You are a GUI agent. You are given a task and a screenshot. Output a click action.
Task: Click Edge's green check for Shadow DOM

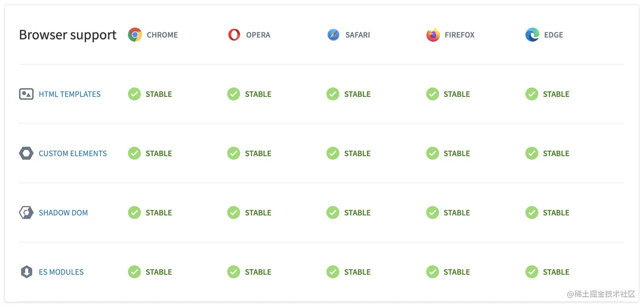tap(532, 212)
